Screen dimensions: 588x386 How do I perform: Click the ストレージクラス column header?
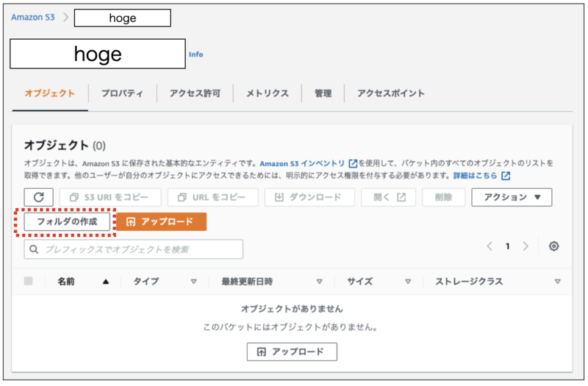469,282
